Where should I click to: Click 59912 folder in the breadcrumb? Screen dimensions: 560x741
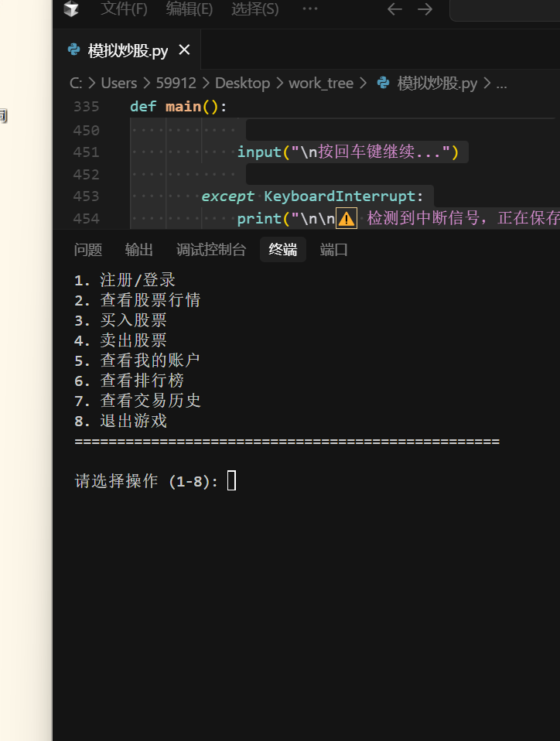pyautogui.click(x=176, y=84)
